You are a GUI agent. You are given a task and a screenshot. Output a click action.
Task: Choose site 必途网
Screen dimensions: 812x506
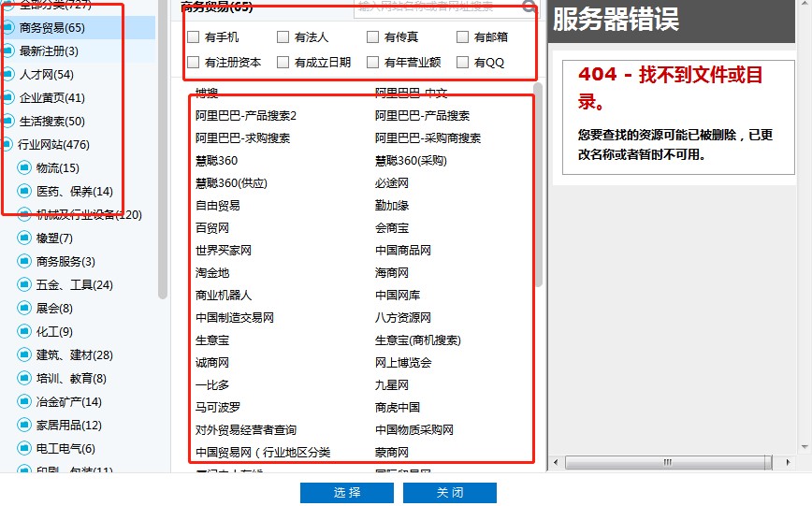[391, 182]
